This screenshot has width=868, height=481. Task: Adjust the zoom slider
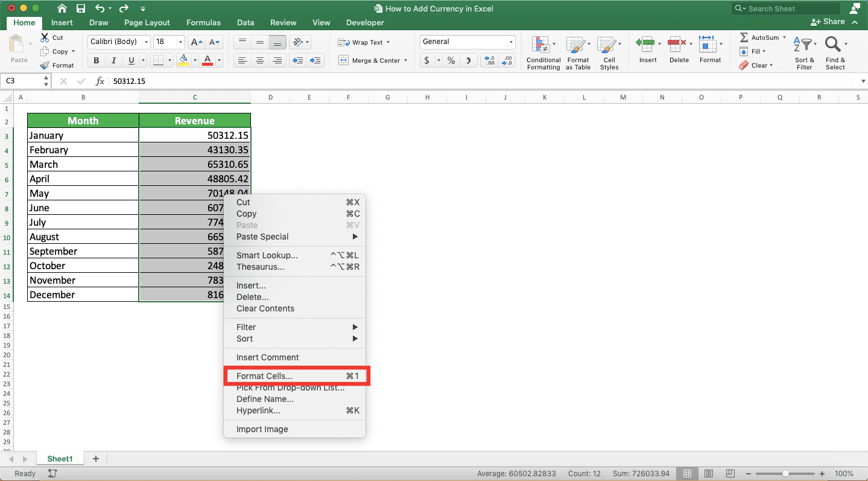tap(785, 474)
